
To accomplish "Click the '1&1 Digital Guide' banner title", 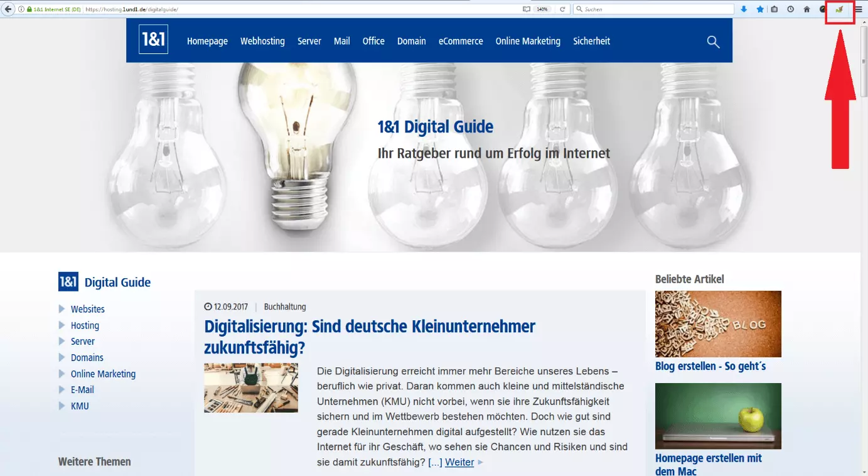I will pyautogui.click(x=436, y=127).
